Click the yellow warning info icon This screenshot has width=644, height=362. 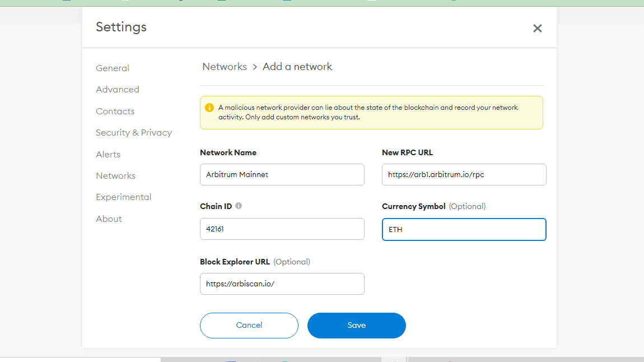[x=209, y=108]
